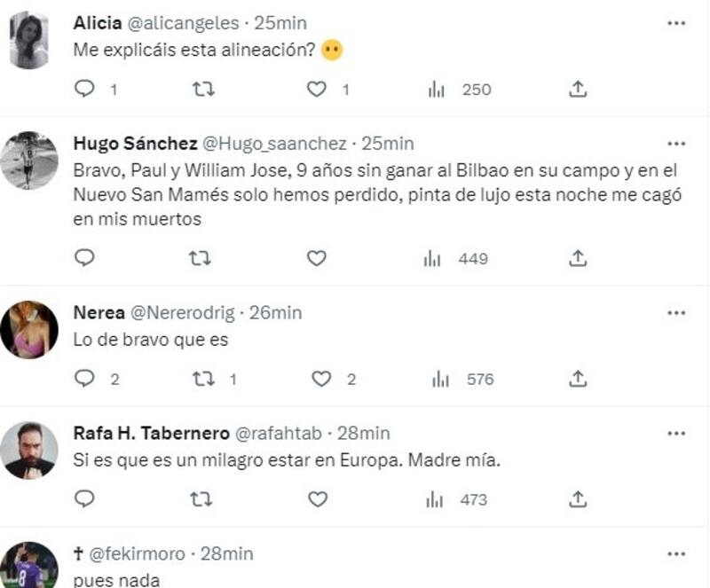710x588 pixels.
Task: Open Hugo Sánchez's profile name link
Action: point(135,144)
